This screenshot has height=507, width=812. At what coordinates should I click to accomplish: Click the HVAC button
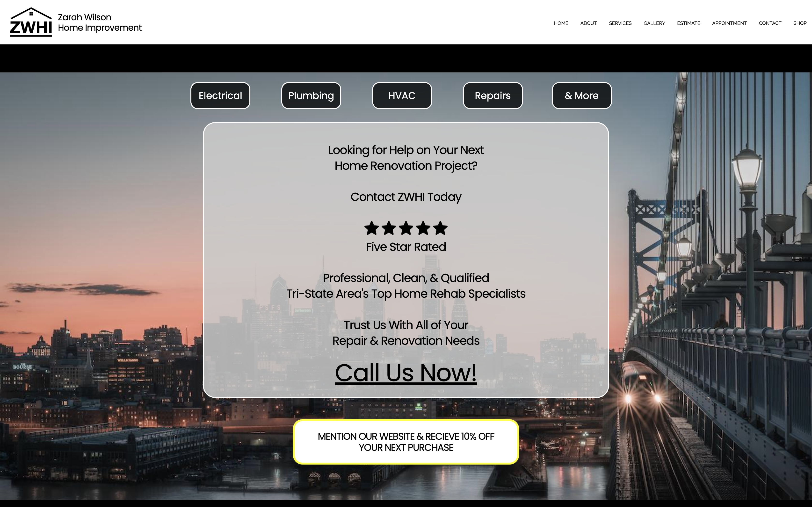coord(402,96)
